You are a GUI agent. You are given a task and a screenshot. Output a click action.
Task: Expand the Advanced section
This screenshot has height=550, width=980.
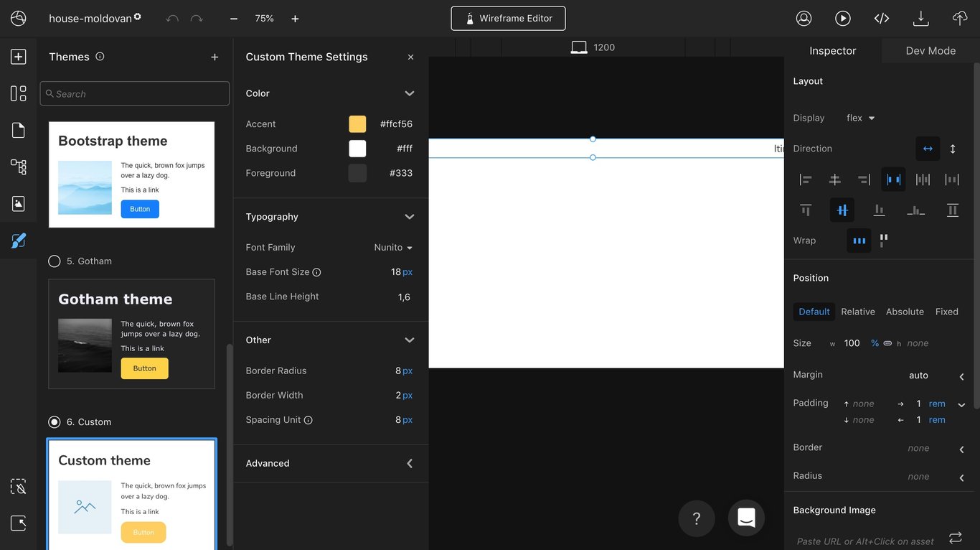[x=409, y=464]
